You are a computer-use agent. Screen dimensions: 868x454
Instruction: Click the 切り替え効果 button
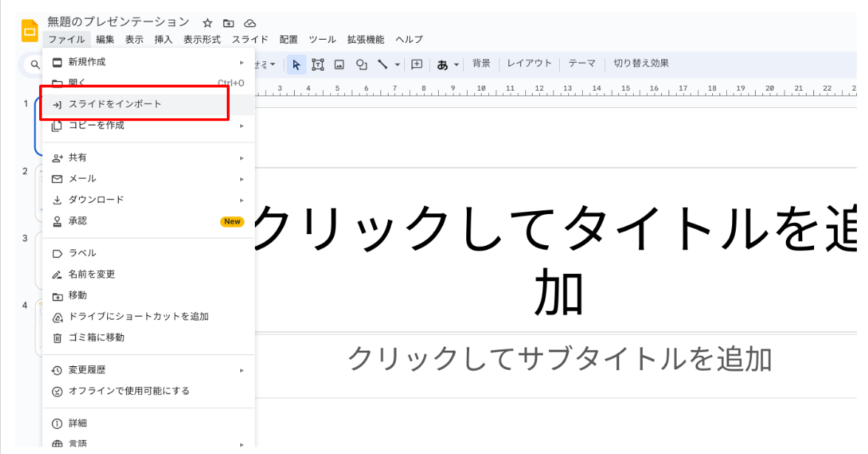point(641,63)
